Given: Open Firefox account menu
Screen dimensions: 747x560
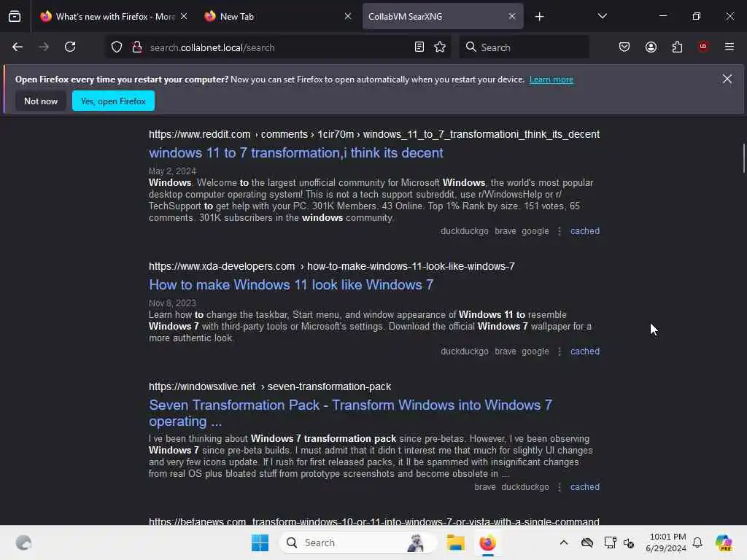Looking at the screenshot, I should click(x=651, y=47).
